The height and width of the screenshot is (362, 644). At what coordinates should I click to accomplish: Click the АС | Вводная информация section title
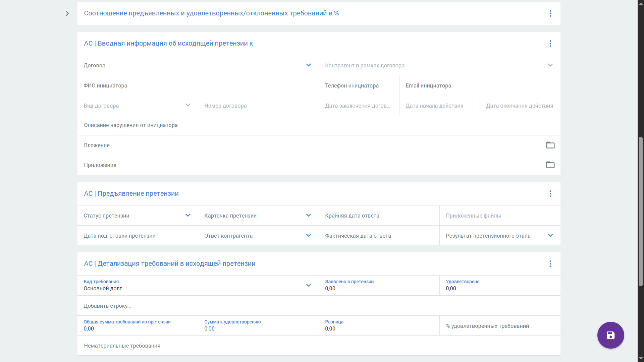pyautogui.click(x=168, y=44)
